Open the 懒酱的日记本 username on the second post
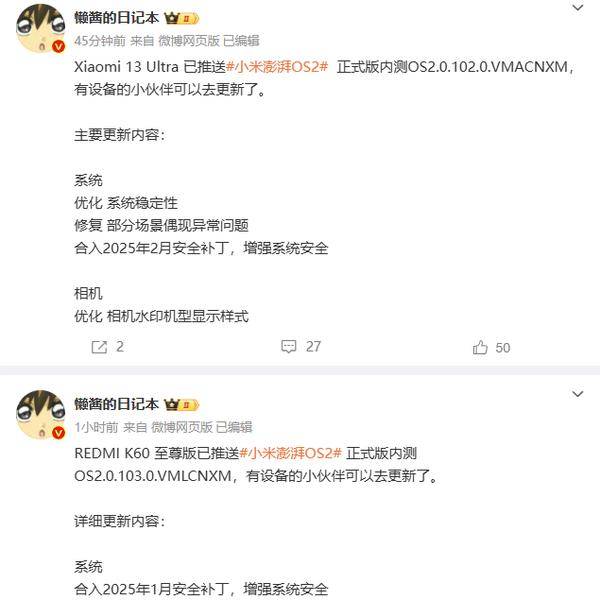 [117, 404]
